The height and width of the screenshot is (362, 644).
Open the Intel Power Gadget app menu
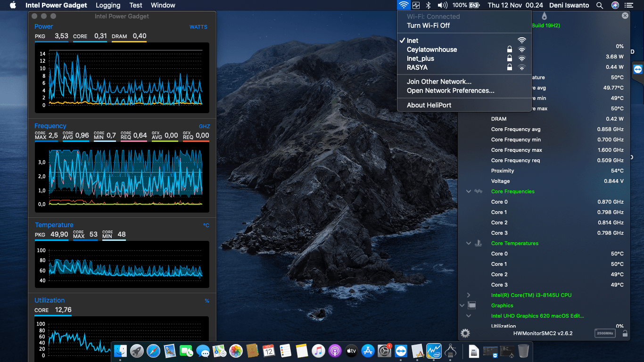pyautogui.click(x=56, y=5)
